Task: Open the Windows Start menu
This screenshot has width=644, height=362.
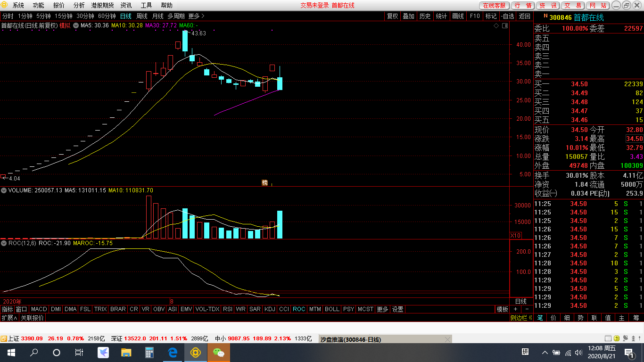Action: click(11, 352)
